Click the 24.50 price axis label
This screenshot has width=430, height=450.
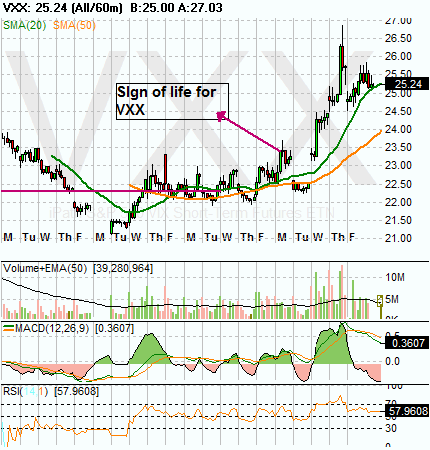(x=398, y=111)
